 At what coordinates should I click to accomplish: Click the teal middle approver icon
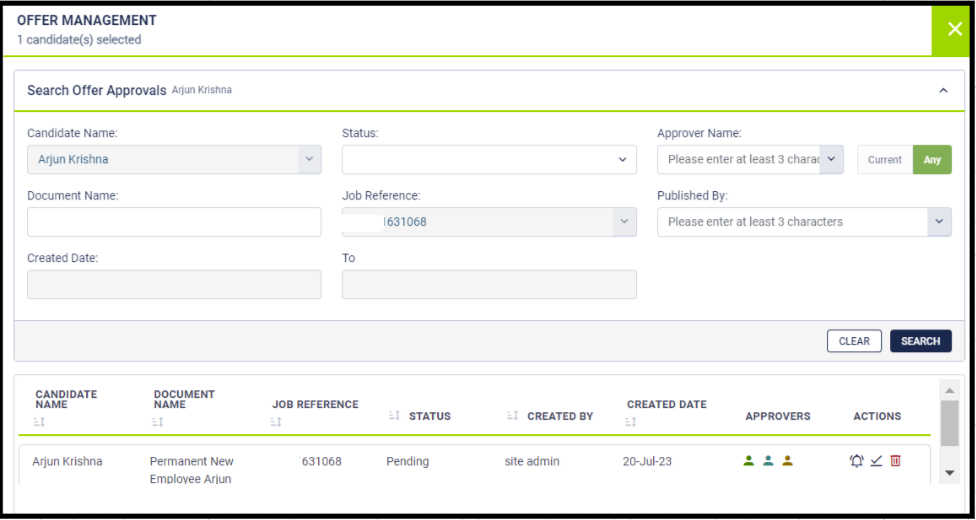pyautogui.click(x=768, y=461)
